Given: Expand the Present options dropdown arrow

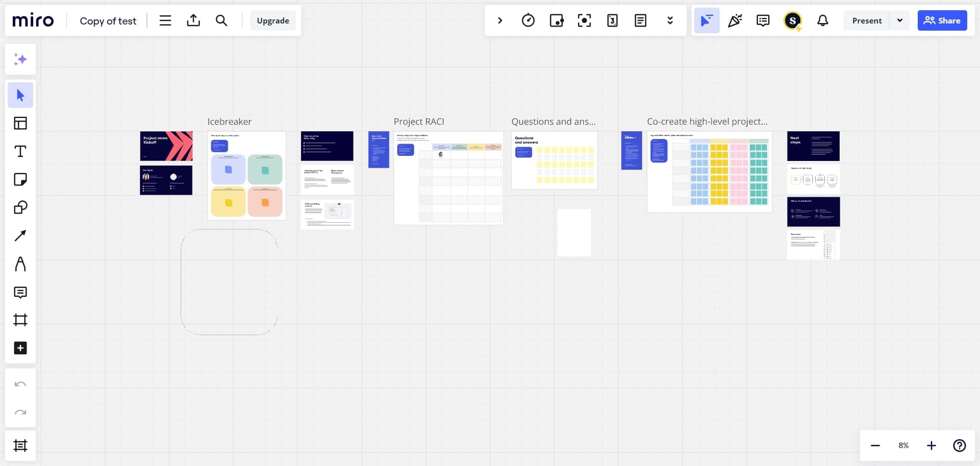Looking at the screenshot, I should click(x=900, y=20).
